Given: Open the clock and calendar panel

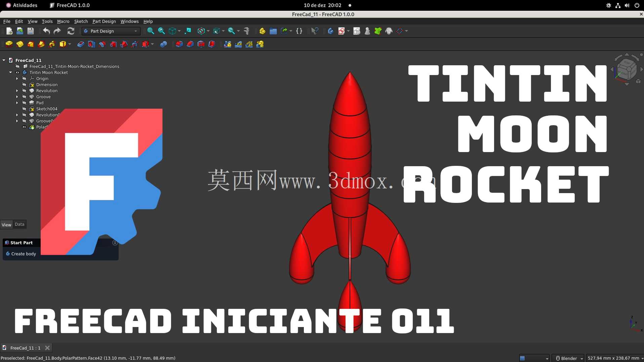Looking at the screenshot, I should pos(322,5).
